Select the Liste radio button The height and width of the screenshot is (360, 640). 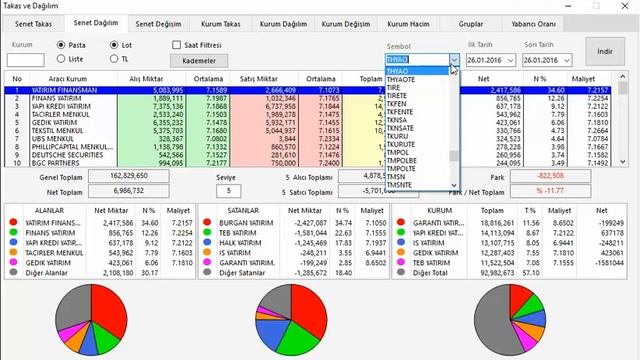(x=61, y=59)
